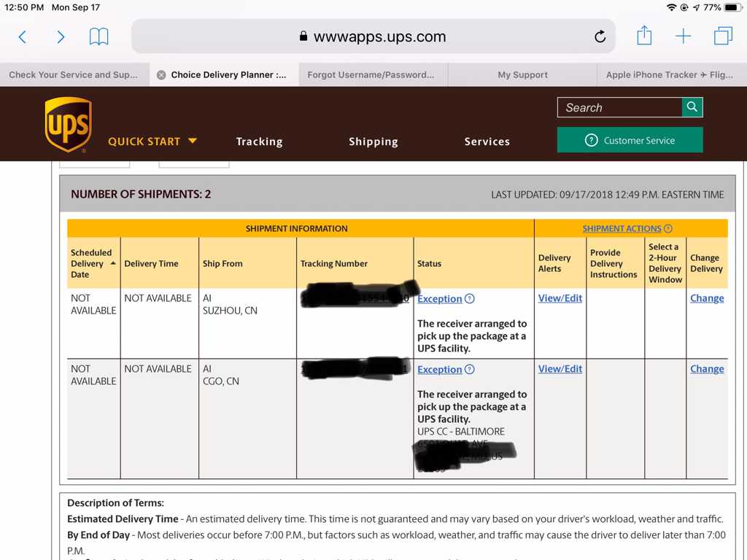The width and height of the screenshot is (747, 560).
Task: Close the Choice Delivery Planner tab
Action: tap(161, 75)
